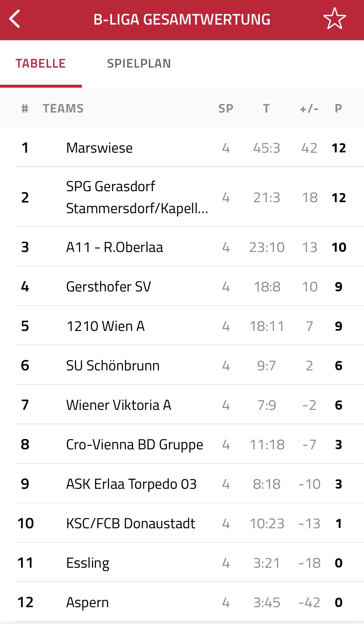
Task: Select Wiener Viktoria A entry
Action: (182, 405)
